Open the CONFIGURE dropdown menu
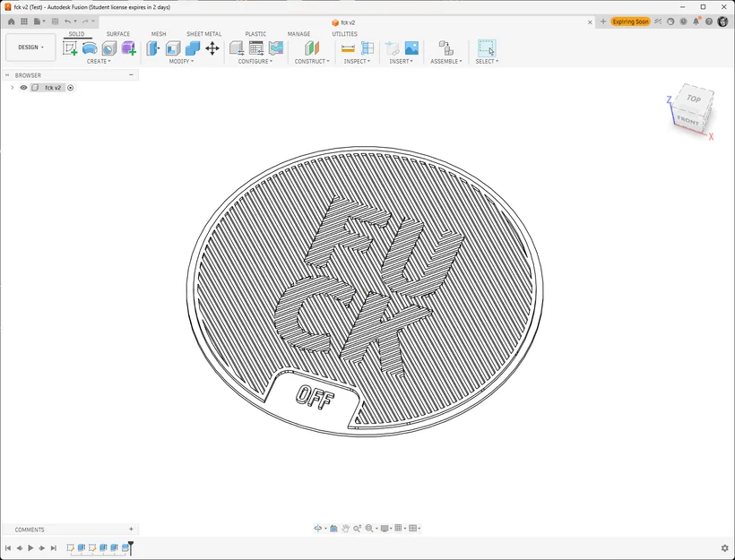735x560 pixels. click(255, 62)
